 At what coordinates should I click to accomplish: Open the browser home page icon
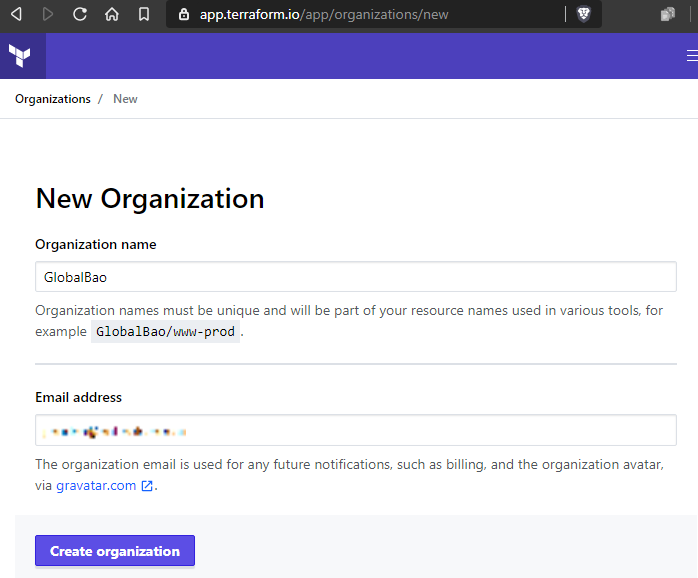(112, 14)
